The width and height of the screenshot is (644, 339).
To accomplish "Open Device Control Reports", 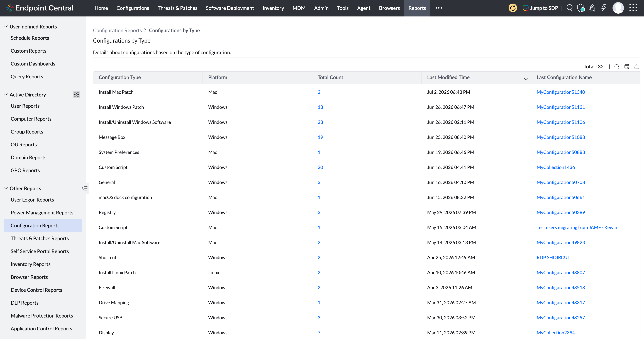I will coord(36,290).
